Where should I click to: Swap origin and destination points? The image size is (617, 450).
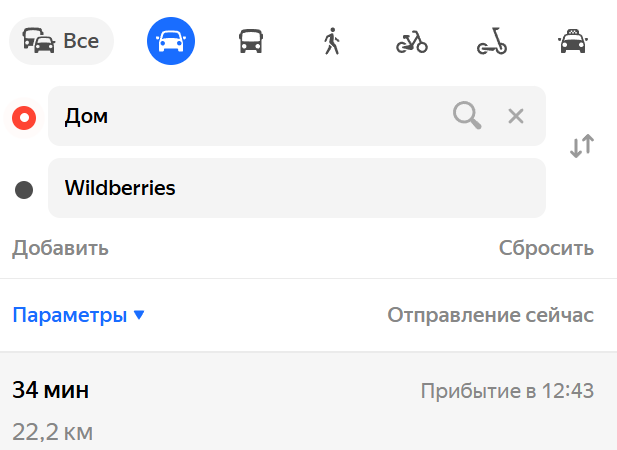click(581, 146)
